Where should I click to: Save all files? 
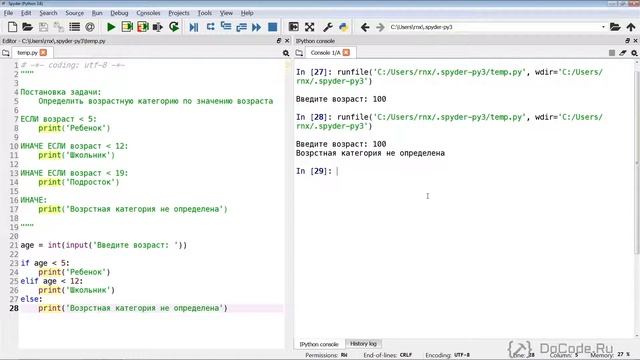click(59, 27)
